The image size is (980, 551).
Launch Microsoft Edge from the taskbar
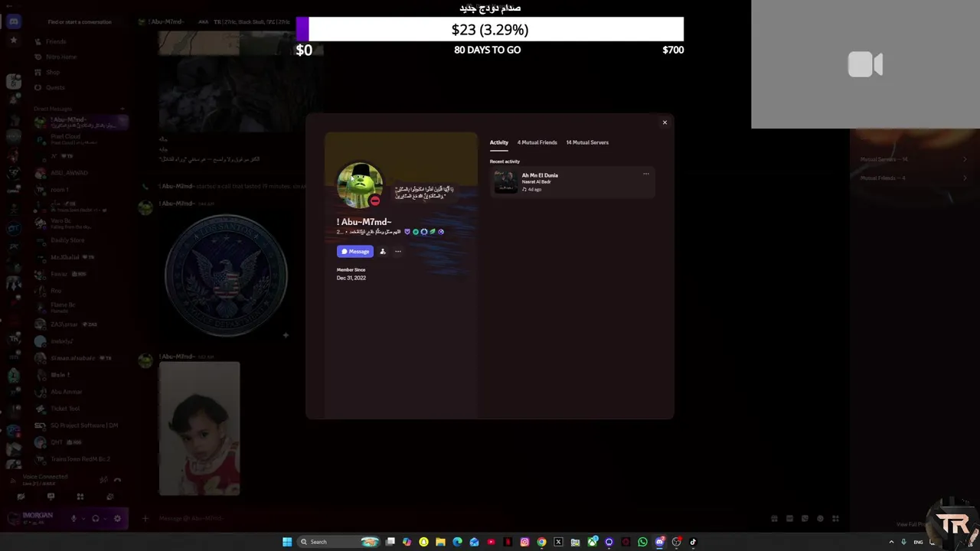pyautogui.click(x=457, y=542)
